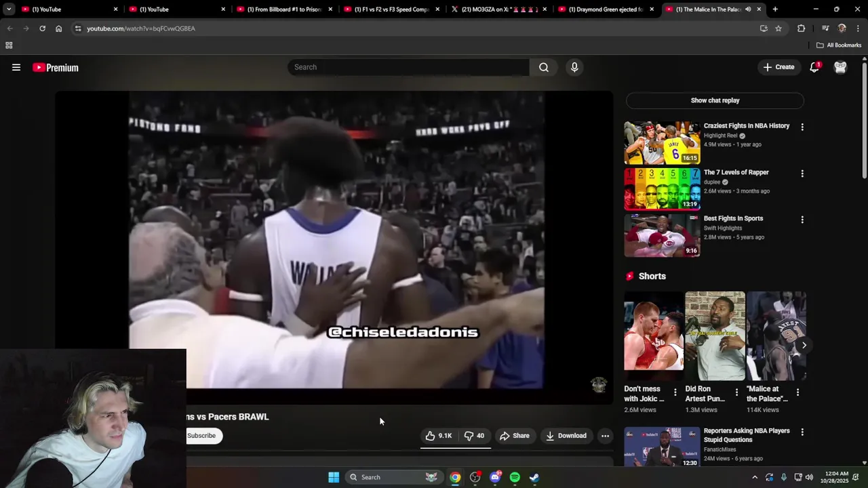
Task: Open Best Fights In Sports thumbnail
Action: [662, 235]
